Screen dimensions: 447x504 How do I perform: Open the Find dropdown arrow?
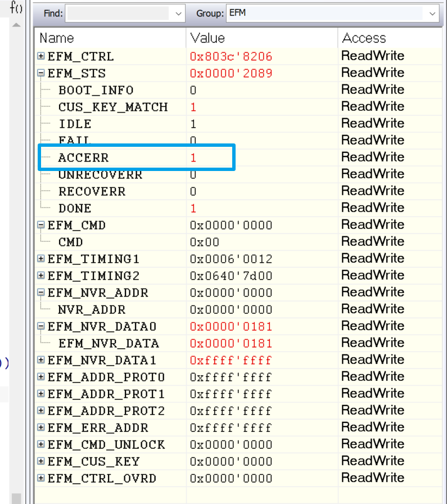pyautogui.click(x=178, y=13)
